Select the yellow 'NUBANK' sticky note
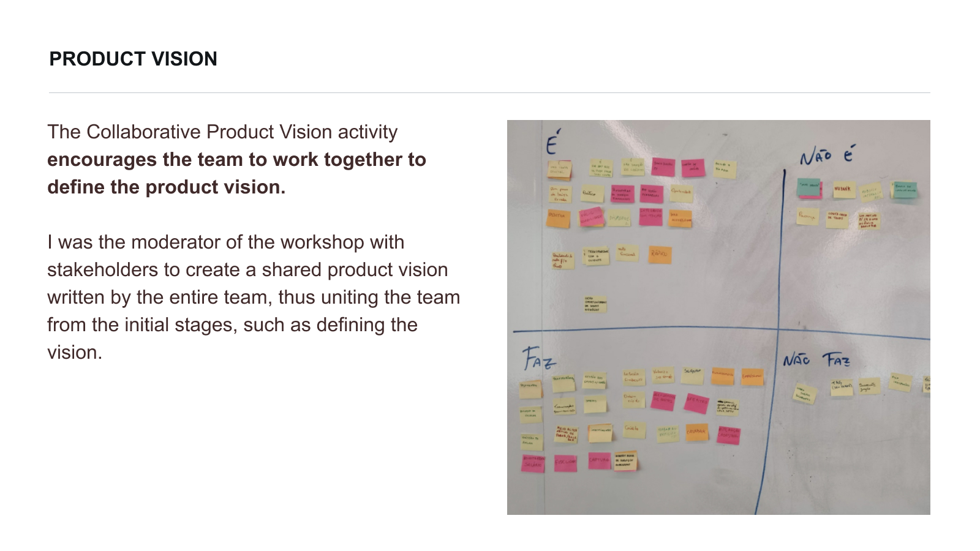The image size is (980, 551). (x=843, y=190)
